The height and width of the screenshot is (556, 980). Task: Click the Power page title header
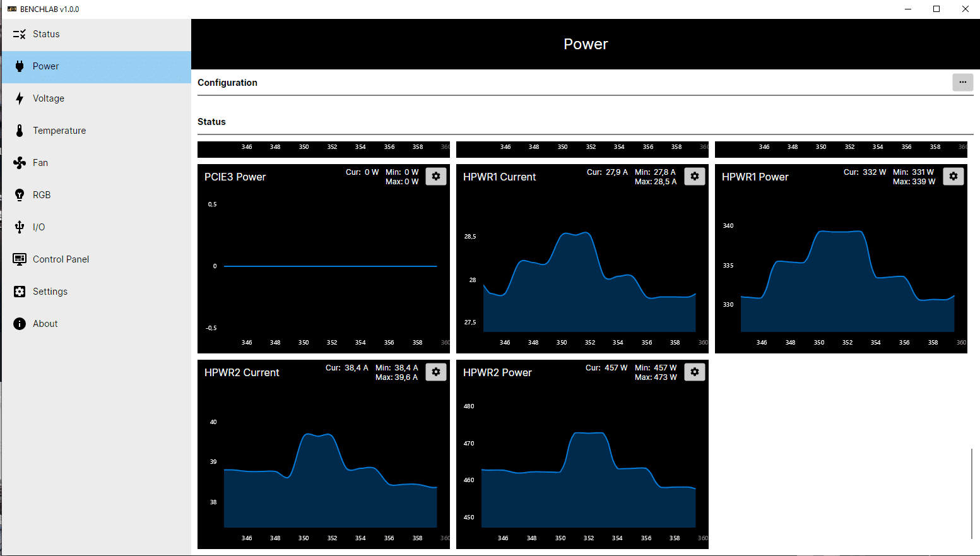[586, 44]
